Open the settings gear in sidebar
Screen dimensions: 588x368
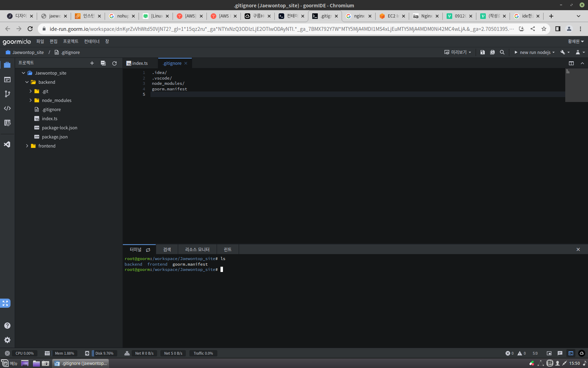click(7, 340)
